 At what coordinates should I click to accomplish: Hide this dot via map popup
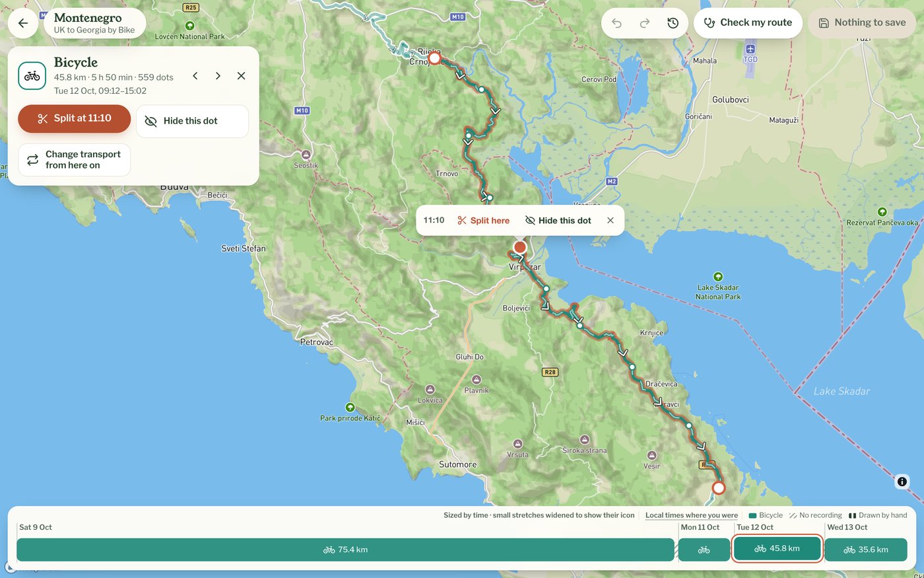click(558, 221)
